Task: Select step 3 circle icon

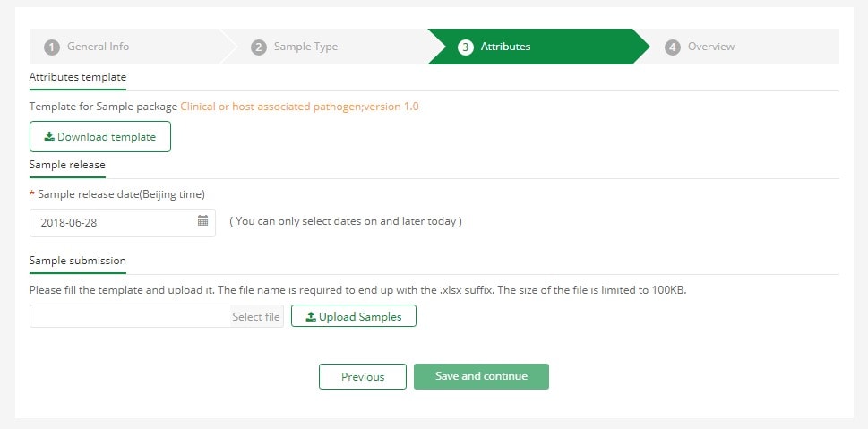Action: [x=466, y=47]
